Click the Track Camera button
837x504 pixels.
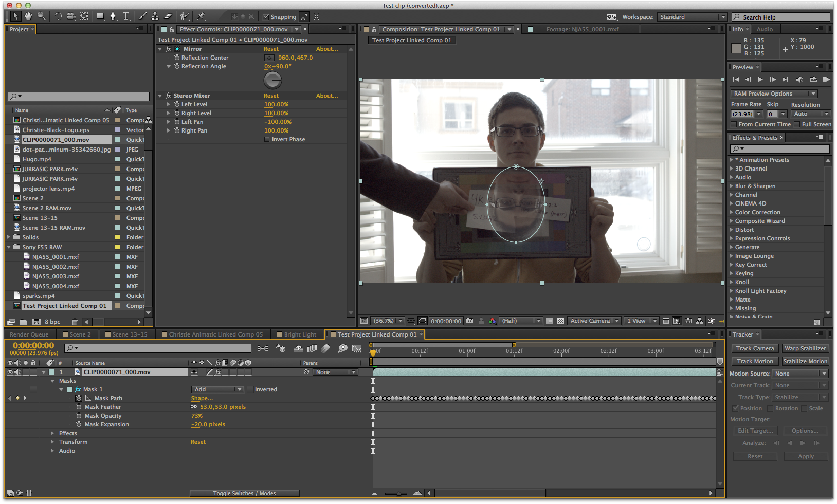click(x=755, y=348)
